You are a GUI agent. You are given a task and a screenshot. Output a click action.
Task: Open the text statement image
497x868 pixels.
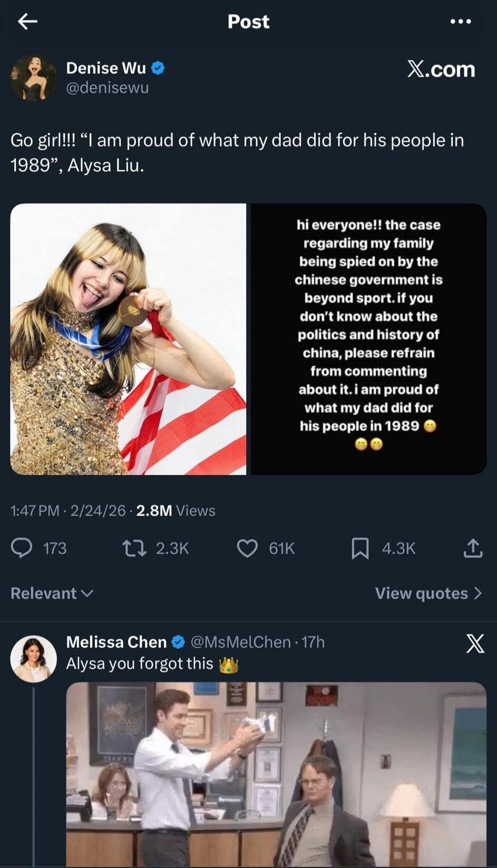coord(368,339)
